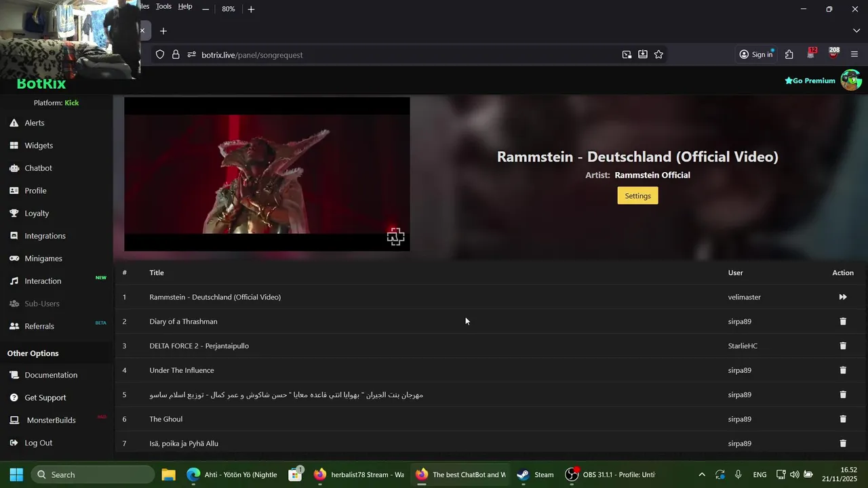Decrease Firefox zoom level
868x488 pixels.
(205, 9)
